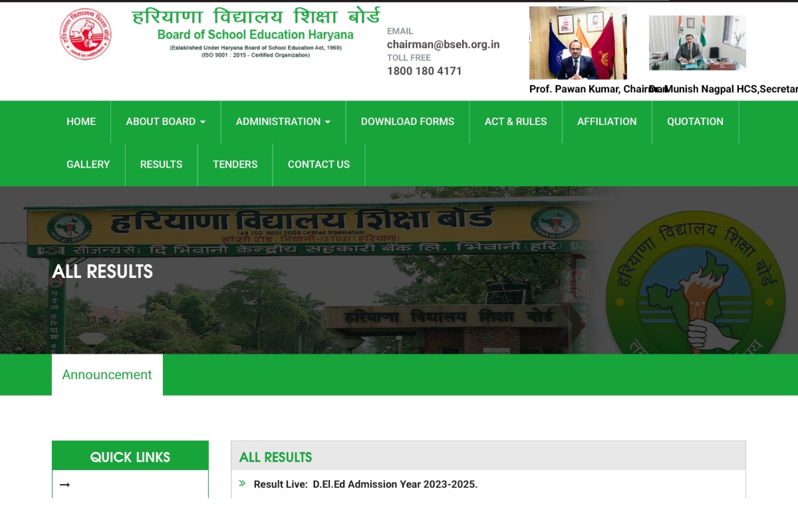Expand the ABOUT BOARD dropdown menu
The height and width of the screenshot is (532, 798).
pyautogui.click(x=166, y=122)
